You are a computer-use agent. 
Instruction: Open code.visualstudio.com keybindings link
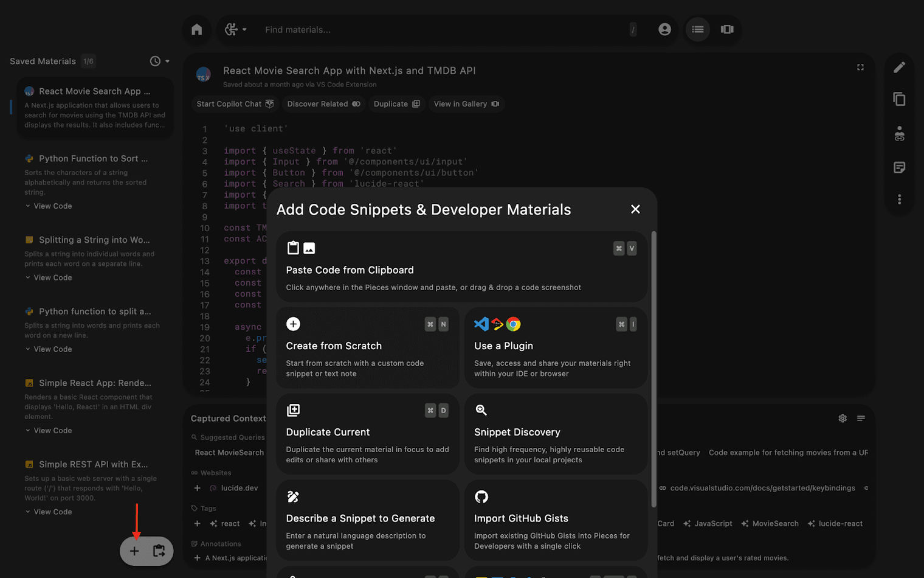point(757,488)
